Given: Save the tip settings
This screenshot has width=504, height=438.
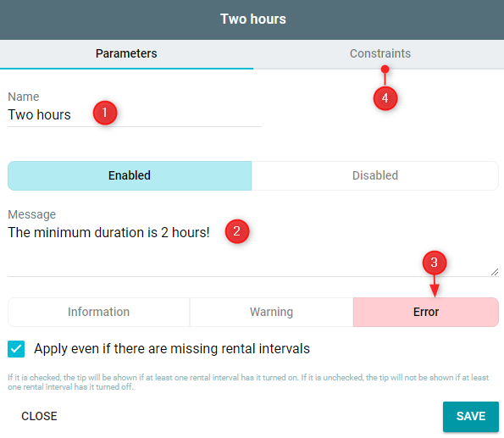Looking at the screenshot, I should click(x=471, y=416).
